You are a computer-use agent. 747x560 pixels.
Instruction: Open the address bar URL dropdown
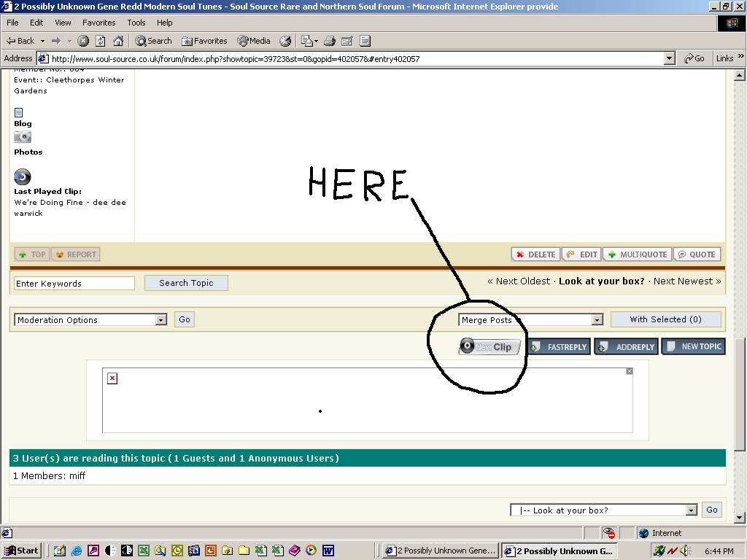(670, 58)
